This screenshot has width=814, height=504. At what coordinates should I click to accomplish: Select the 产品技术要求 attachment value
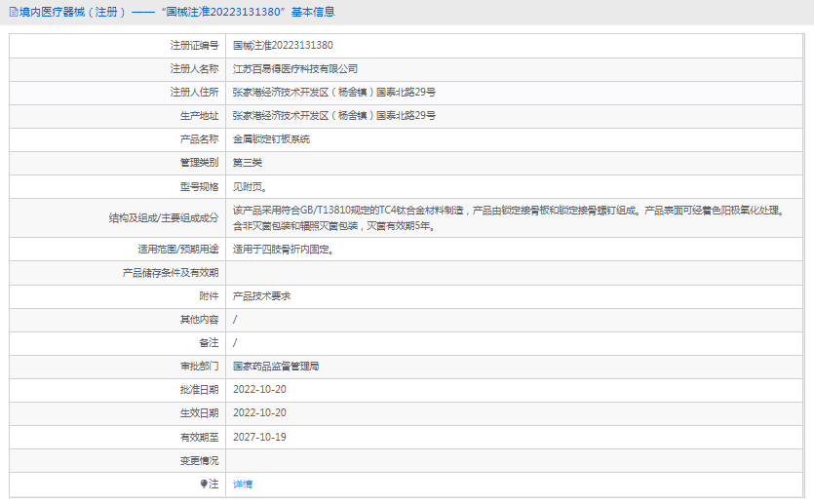(261, 296)
